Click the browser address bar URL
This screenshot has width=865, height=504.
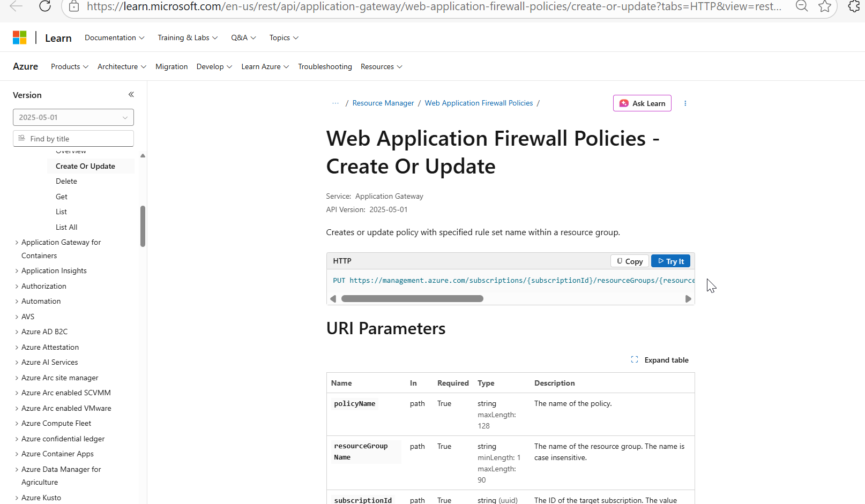point(434,6)
